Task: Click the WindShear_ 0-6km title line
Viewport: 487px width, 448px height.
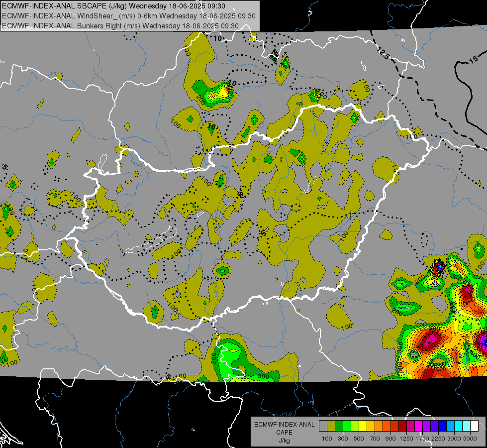Action: point(128,16)
